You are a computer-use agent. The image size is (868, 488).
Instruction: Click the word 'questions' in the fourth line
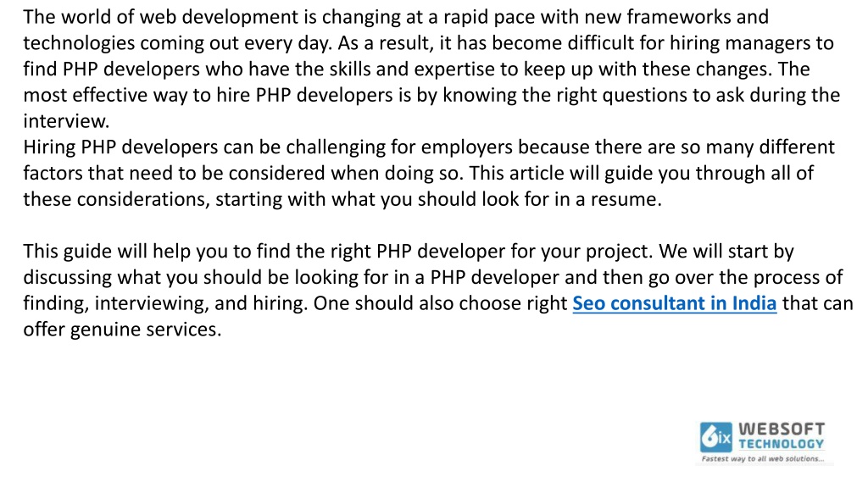coord(645,95)
